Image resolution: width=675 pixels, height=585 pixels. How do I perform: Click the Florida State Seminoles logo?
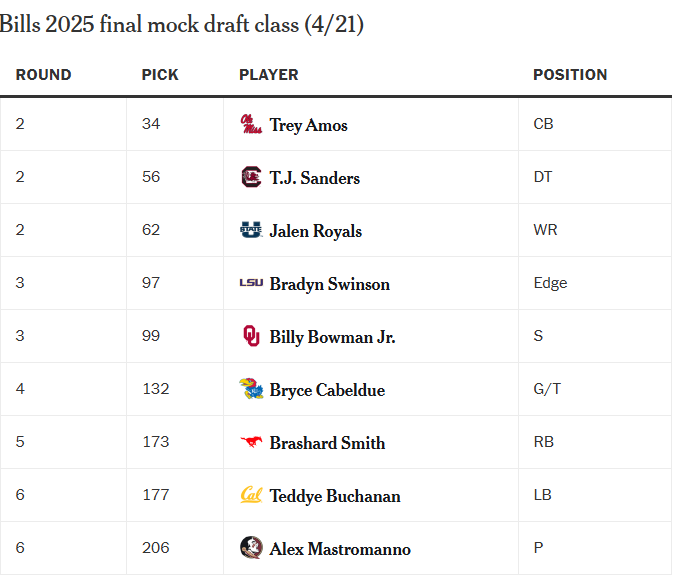(251, 548)
